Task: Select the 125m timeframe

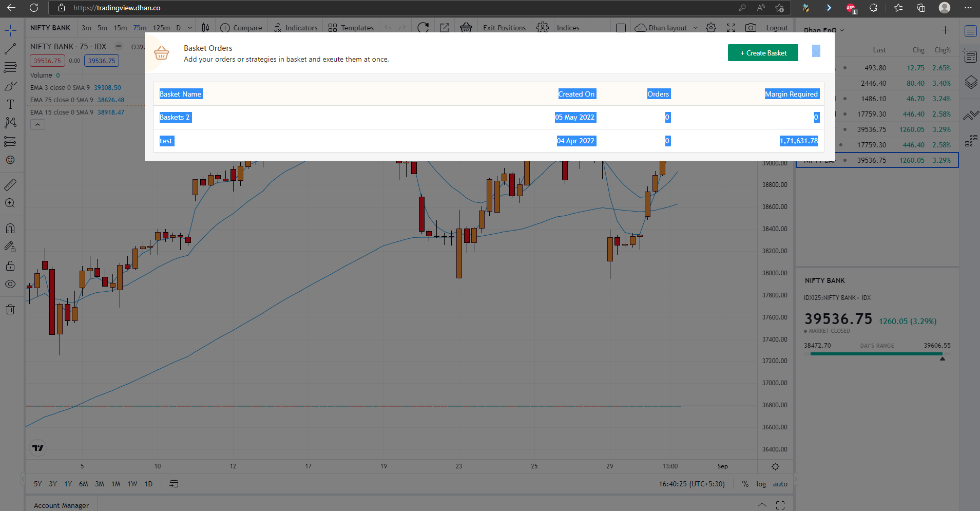Action: tap(161, 28)
